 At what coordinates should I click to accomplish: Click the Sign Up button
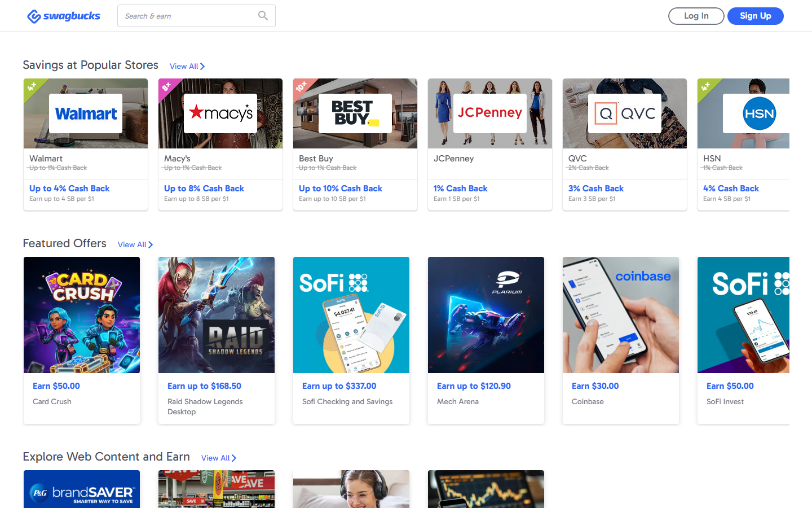coord(756,16)
